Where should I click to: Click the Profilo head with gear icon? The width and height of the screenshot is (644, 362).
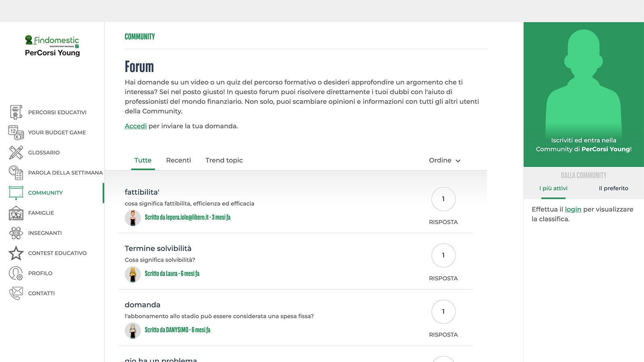click(16, 273)
